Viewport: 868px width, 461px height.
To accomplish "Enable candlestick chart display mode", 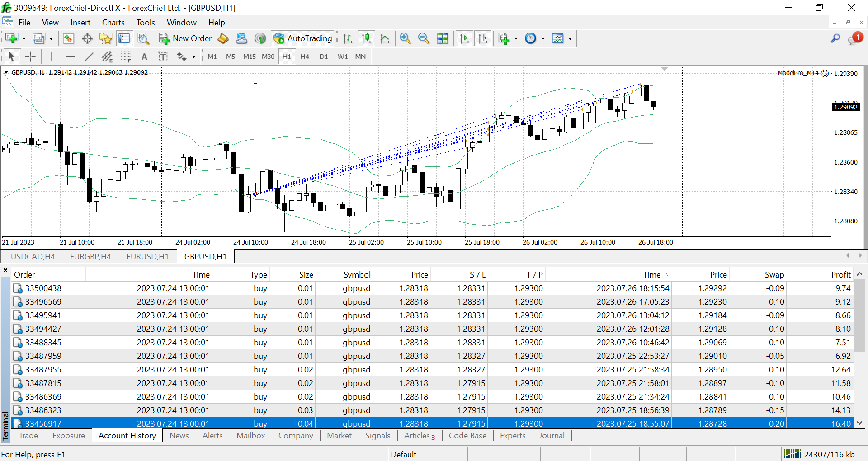I will coord(366,38).
